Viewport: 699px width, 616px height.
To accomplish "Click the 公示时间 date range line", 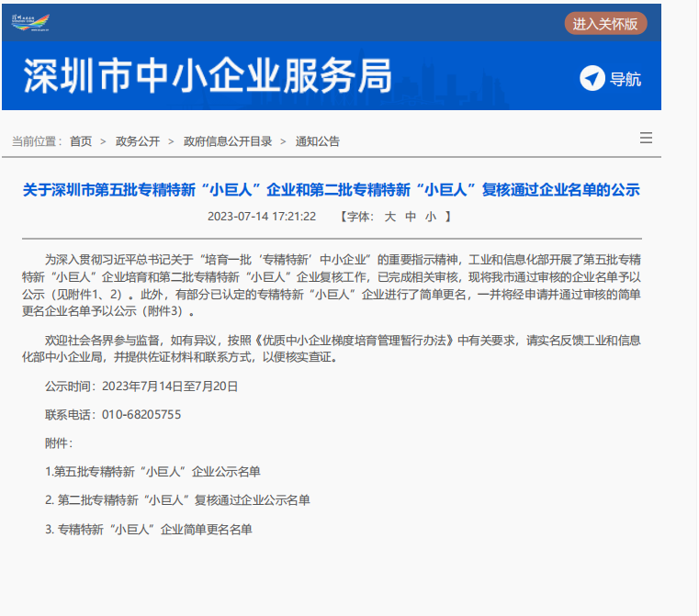I will [x=141, y=386].
